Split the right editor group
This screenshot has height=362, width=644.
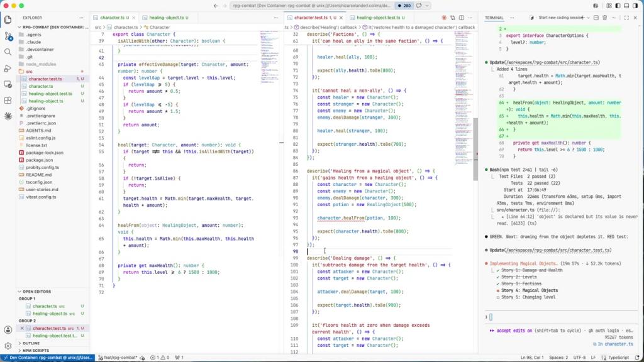point(462,18)
